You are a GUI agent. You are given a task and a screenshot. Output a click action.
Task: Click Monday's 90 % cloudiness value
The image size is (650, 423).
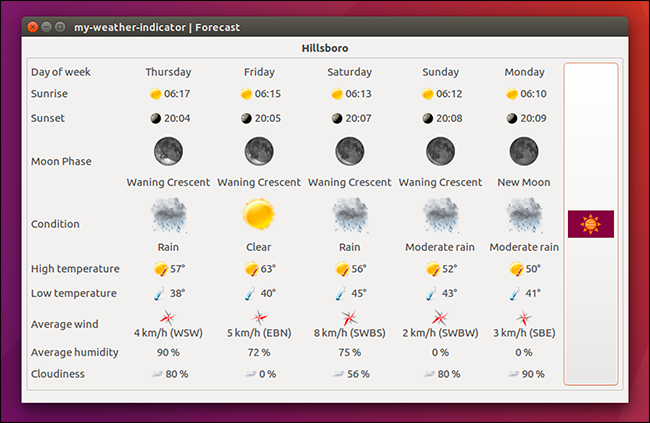click(533, 374)
